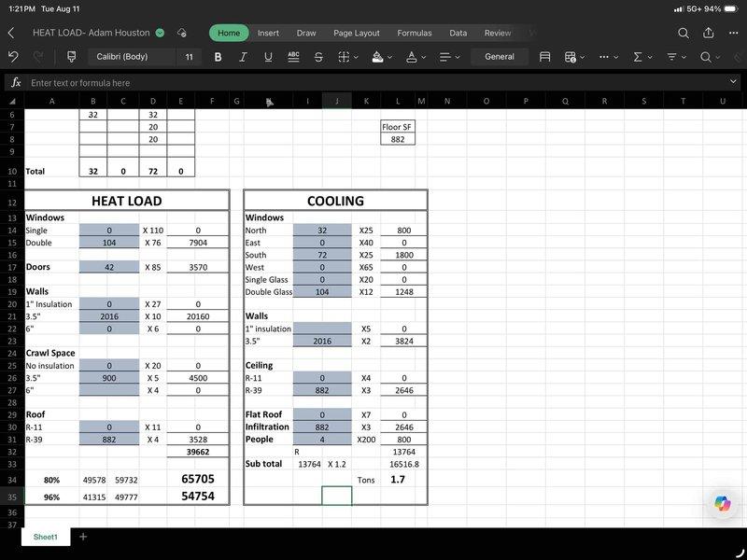Open the Formulas tab
Screen dimensions: 747x560
(x=415, y=33)
